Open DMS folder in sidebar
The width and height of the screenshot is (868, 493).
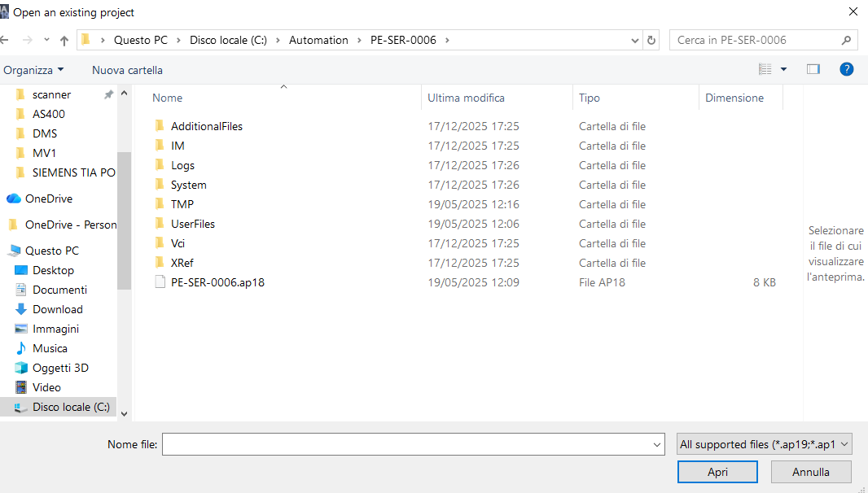tap(44, 133)
